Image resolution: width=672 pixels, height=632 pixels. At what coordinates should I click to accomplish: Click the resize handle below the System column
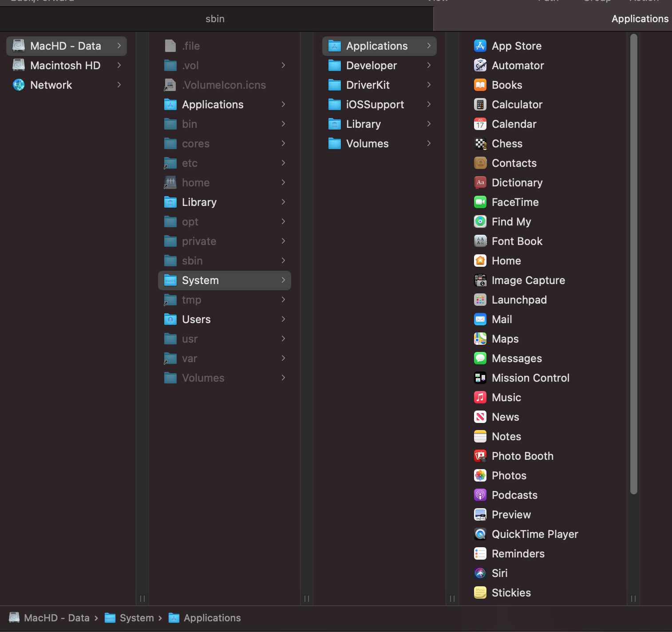(452, 598)
